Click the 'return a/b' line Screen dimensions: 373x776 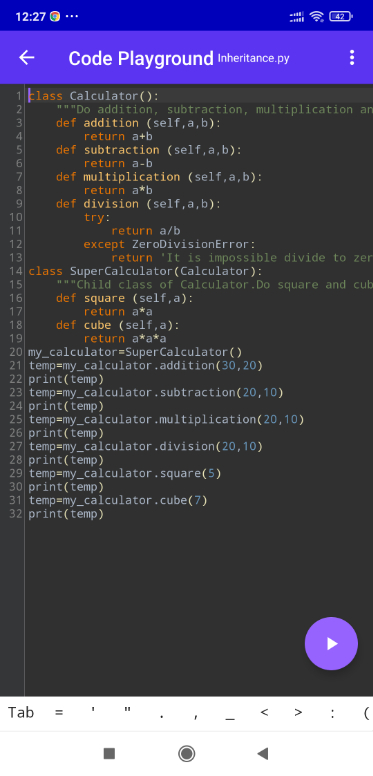(x=146, y=231)
